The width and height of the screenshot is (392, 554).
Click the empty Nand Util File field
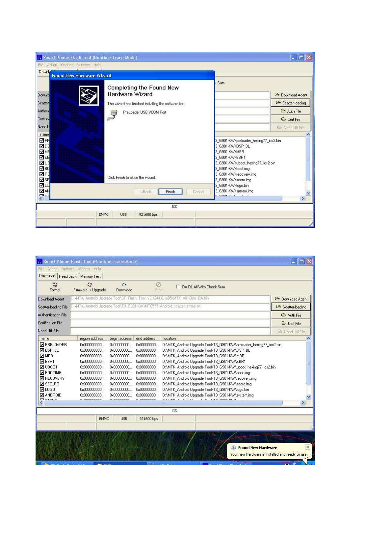pos(170,331)
